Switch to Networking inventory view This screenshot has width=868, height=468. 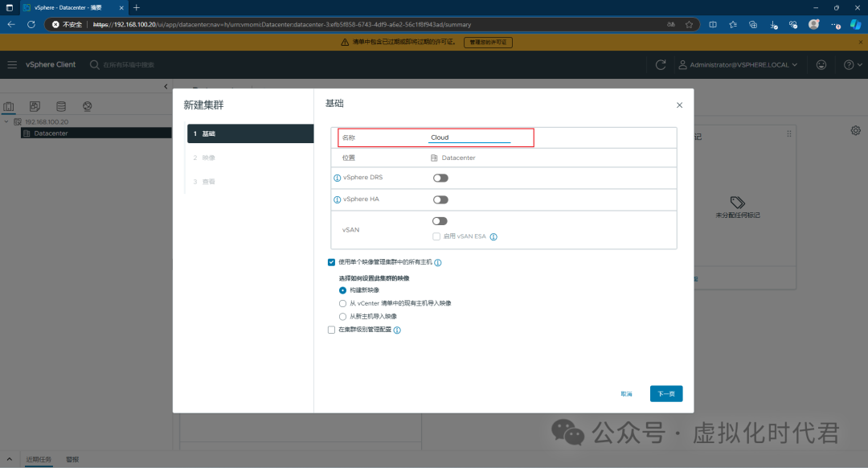pos(88,106)
